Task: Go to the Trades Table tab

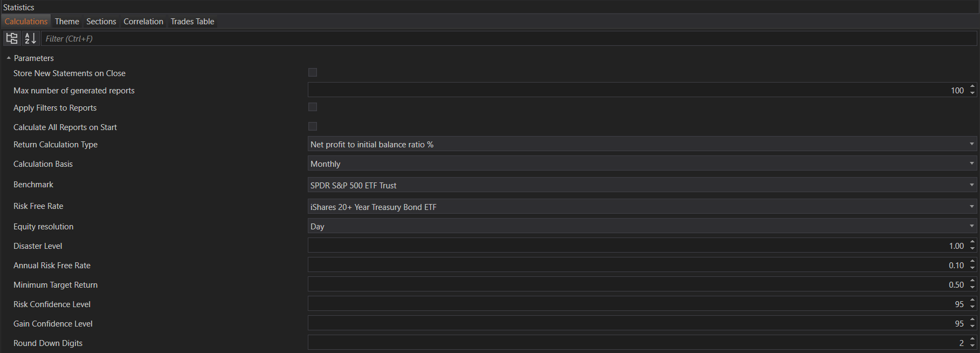Action: (192, 22)
